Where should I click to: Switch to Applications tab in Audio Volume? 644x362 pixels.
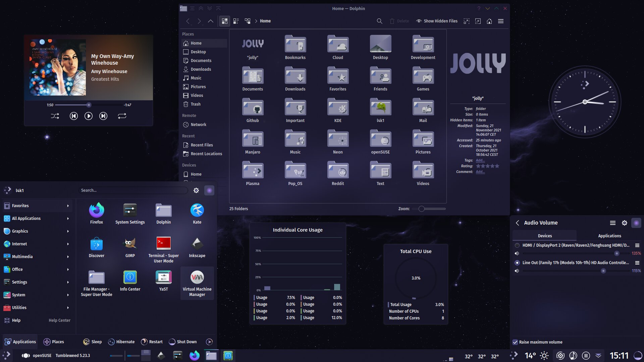609,236
